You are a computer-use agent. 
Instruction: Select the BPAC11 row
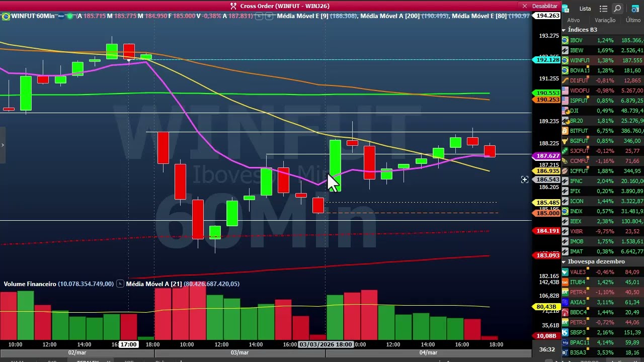click(x=603, y=342)
